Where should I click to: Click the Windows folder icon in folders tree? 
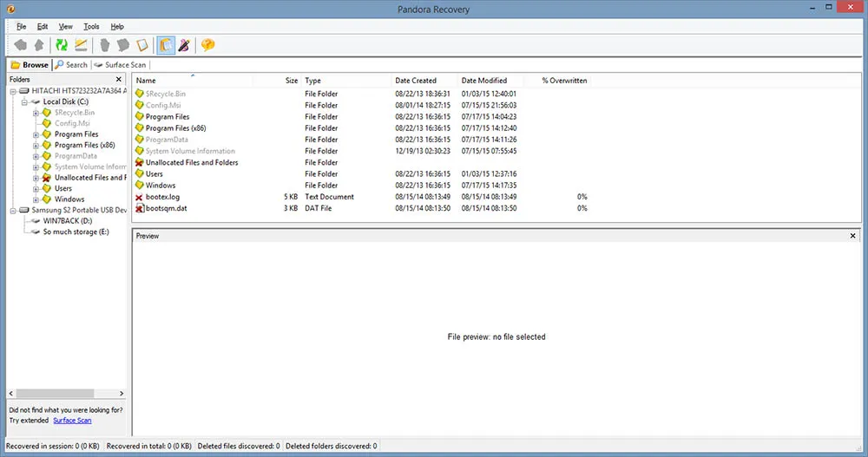click(47, 199)
